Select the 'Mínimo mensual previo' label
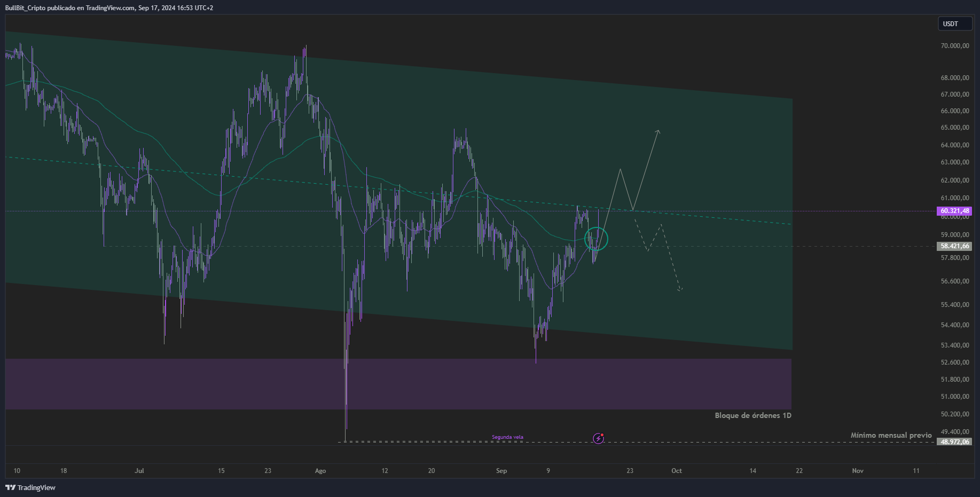Screen dimensions: 980x497 tap(891, 435)
